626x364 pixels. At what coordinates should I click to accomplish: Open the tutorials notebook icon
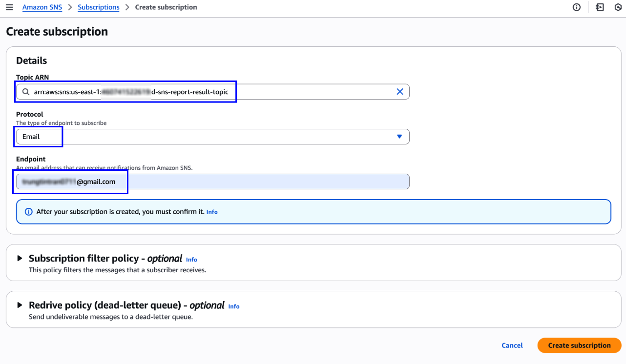pyautogui.click(x=600, y=7)
